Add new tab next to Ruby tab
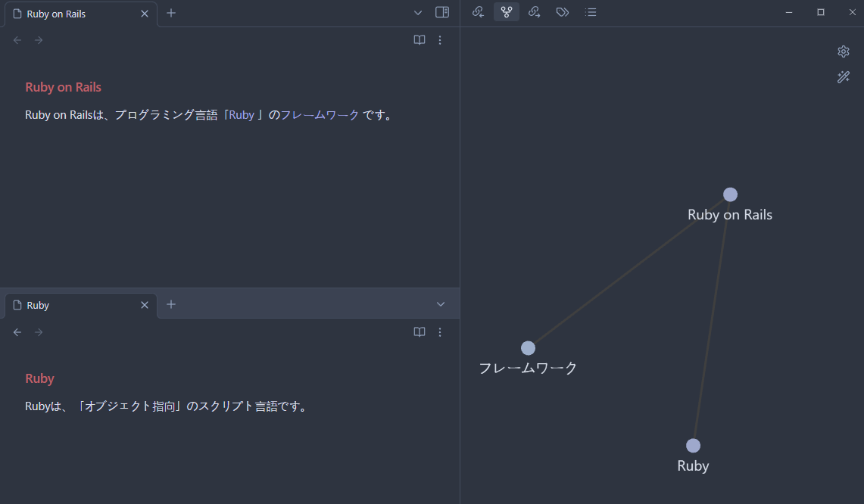The image size is (864, 504). click(x=171, y=304)
